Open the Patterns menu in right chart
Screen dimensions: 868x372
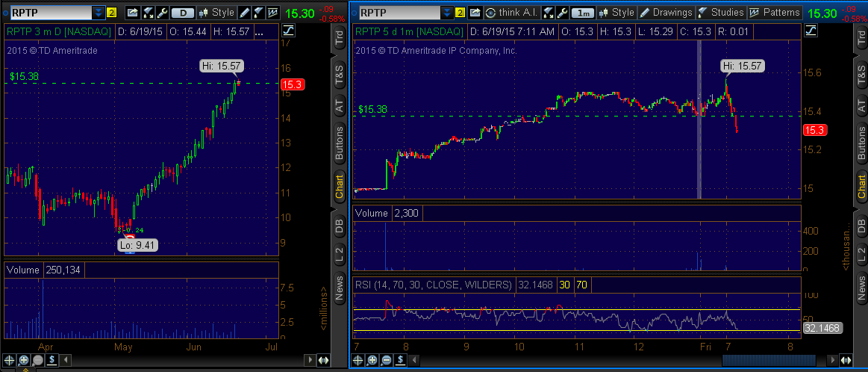(775, 12)
